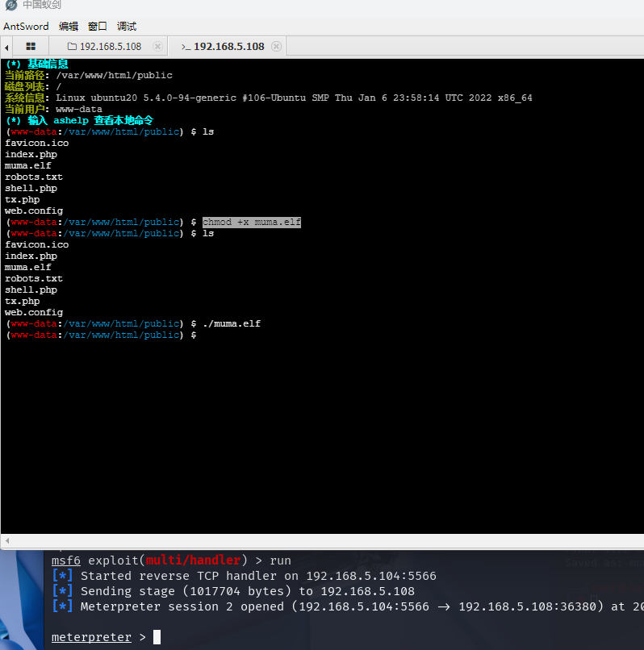
Task: Click the ./muma.elf command text
Action: coord(232,323)
